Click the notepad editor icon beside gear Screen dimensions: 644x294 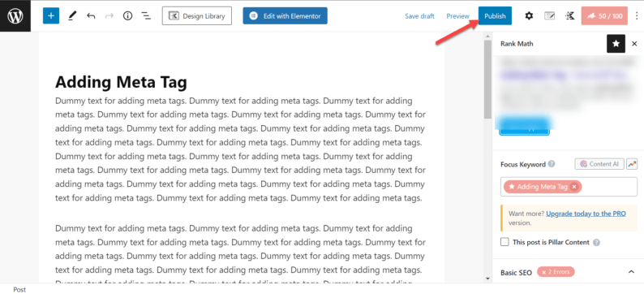tap(549, 16)
